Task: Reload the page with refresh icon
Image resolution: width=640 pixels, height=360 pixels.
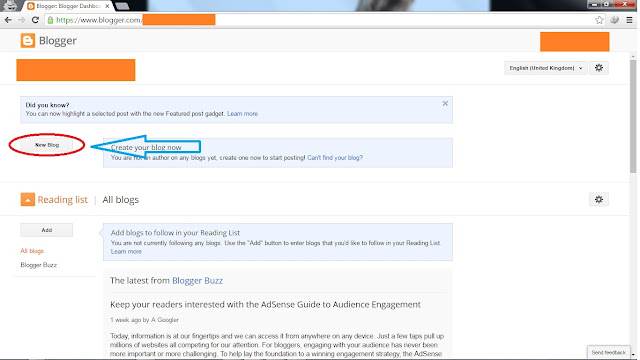Action: tap(36, 20)
